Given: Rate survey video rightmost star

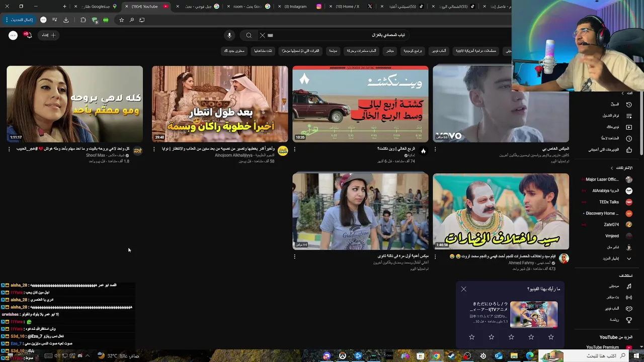Looking at the screenshot, I should pos(551,337).
